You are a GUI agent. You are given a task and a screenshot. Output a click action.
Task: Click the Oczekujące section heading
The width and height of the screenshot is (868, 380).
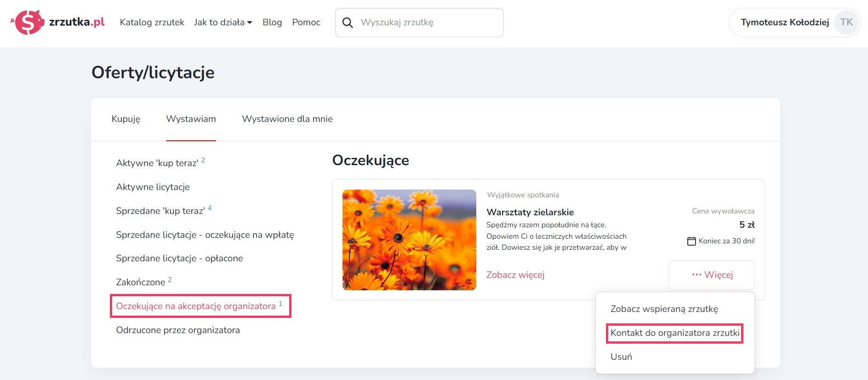371,161
